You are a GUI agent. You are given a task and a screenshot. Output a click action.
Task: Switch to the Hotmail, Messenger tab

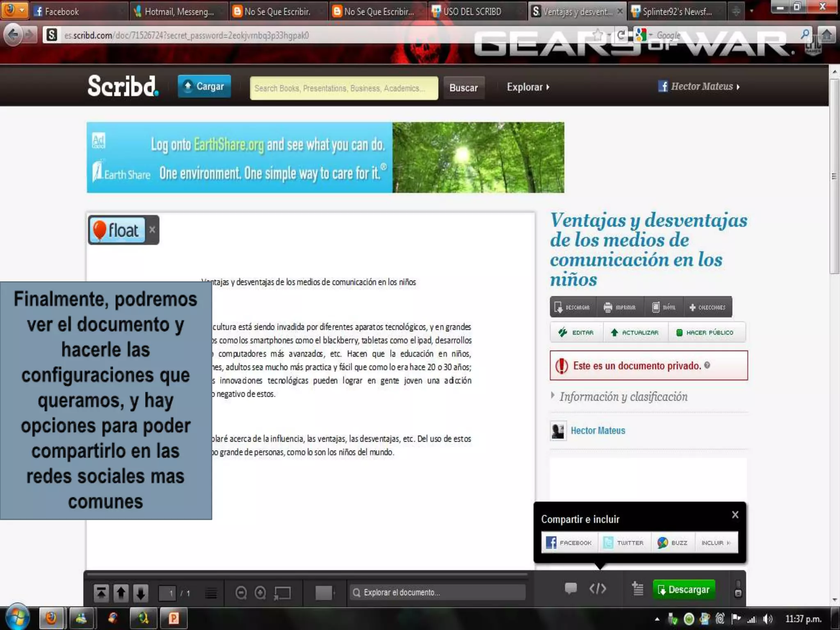(x=179, y=11)
